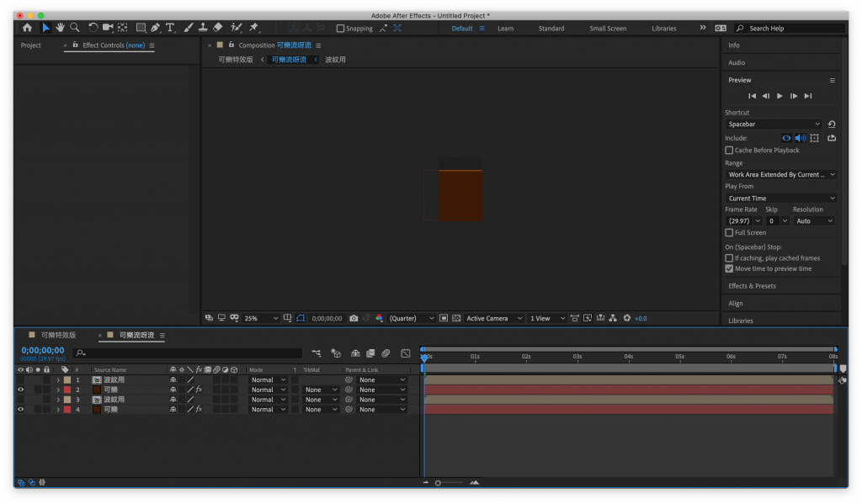Click the timeline zoom slider
This screenshot has width=862, height=504.
click(x=439, y=483)
